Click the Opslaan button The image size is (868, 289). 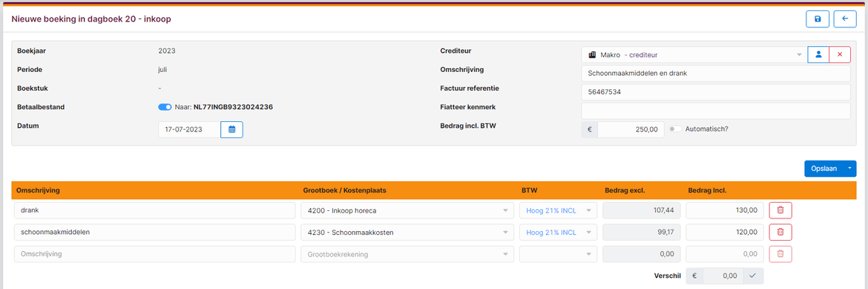coord(823,169)
